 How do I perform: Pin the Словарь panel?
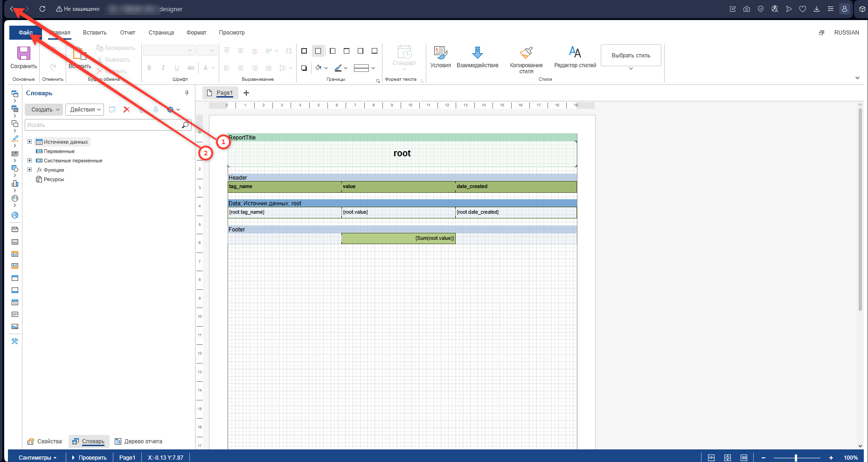pos(187,93)
